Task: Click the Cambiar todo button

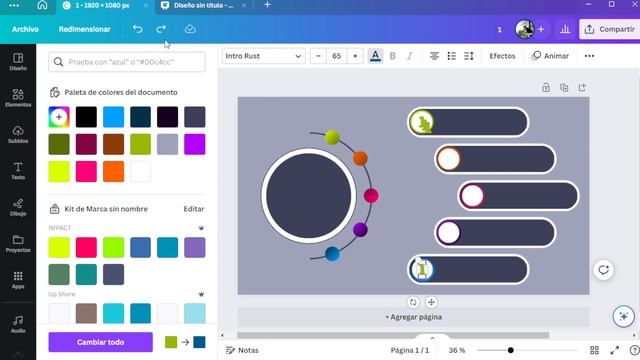Action: (100, 342)
